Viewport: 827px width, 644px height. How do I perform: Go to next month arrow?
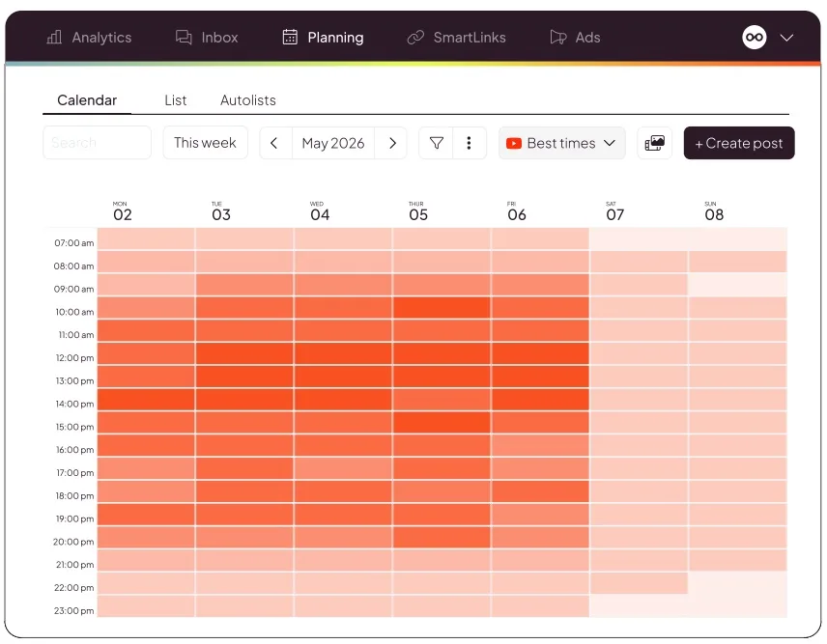point(392,143)
